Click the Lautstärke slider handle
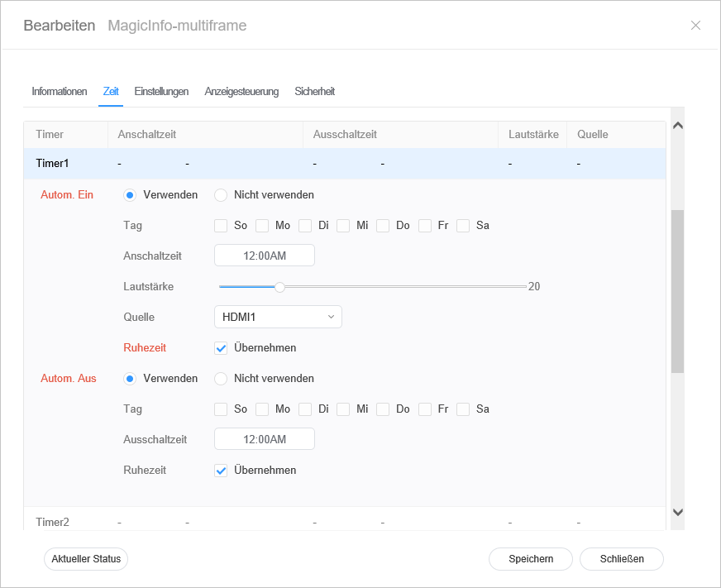This screenshot has height=588, width=721. click(279, 287)
